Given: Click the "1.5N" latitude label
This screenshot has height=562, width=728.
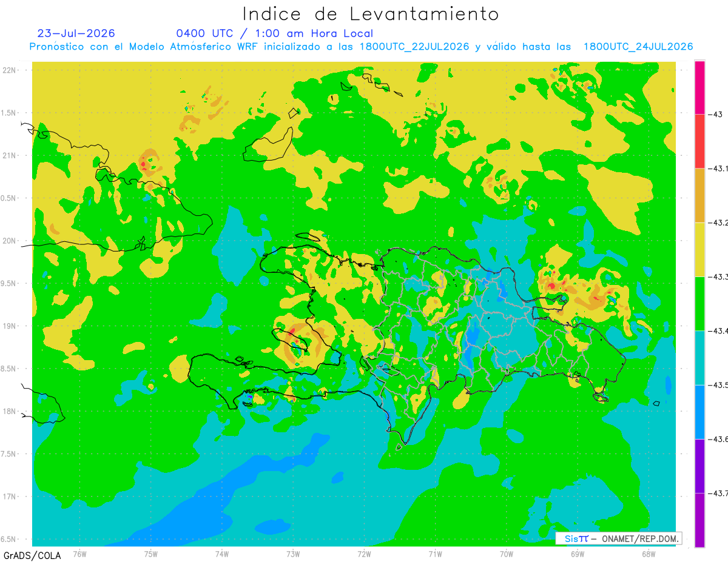Looking at the screenshot, I should (x=9, y=113).
